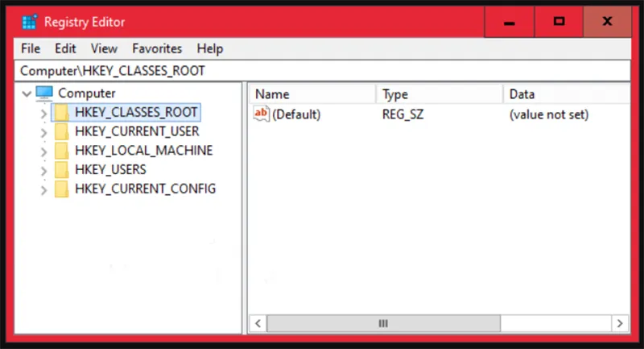The height and width of the screenshot is (349, 644).
Task: Click the ab string value icon
Action: tap(261, 114)
